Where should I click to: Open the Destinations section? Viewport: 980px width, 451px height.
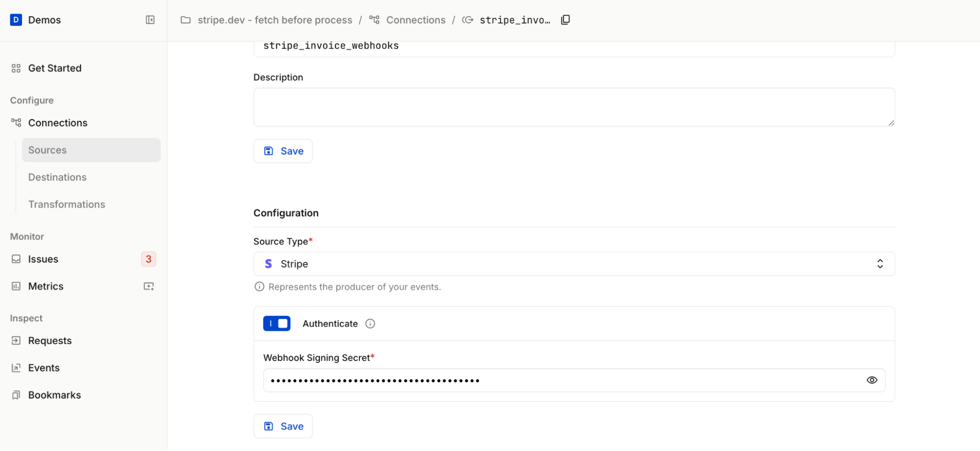point(57,177)
